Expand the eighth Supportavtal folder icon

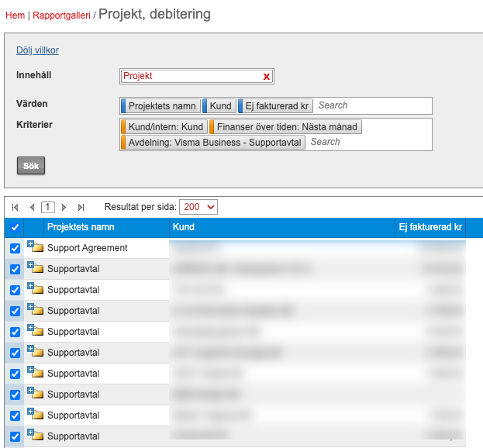35,414
